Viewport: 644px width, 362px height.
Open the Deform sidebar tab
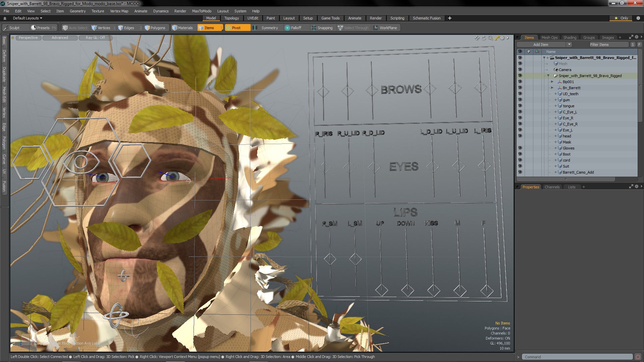click(x=4, y=56)
